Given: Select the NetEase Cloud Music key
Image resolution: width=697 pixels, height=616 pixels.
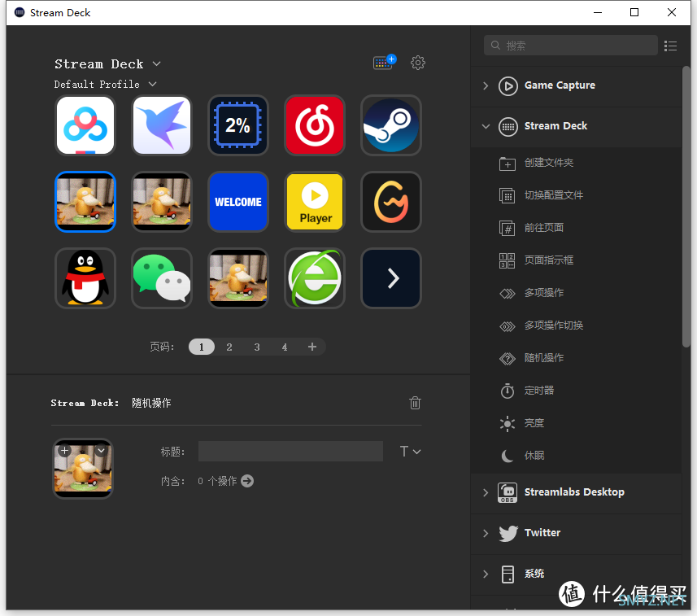Looking at the screenshot, I should [x=315, y=125].
